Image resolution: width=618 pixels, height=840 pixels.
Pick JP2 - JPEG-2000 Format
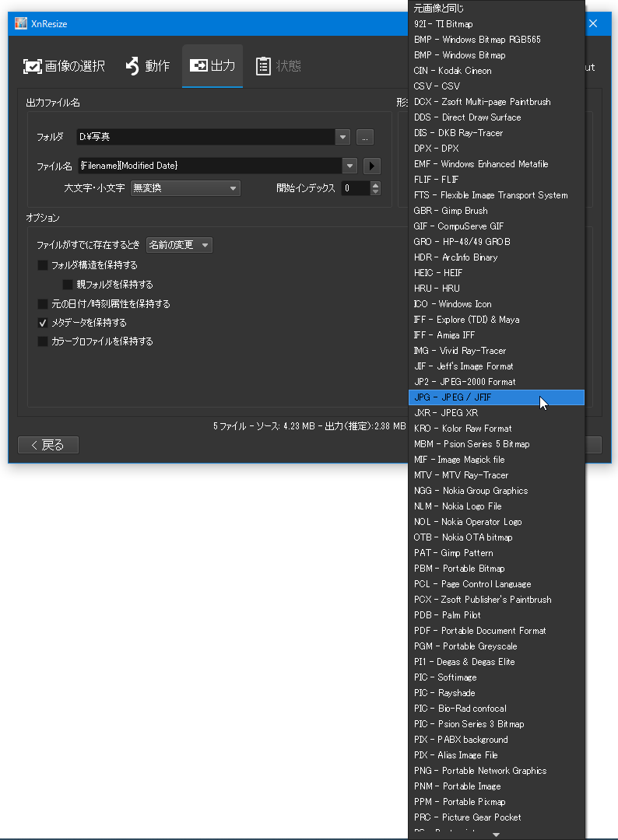(497, 381)
